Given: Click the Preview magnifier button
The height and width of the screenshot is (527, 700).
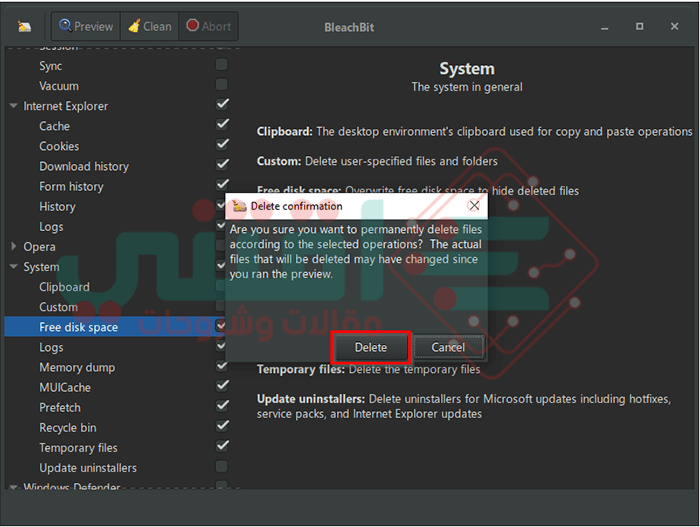Looking at the screenshot, I should pyautogui.click(x=86, y=26).
